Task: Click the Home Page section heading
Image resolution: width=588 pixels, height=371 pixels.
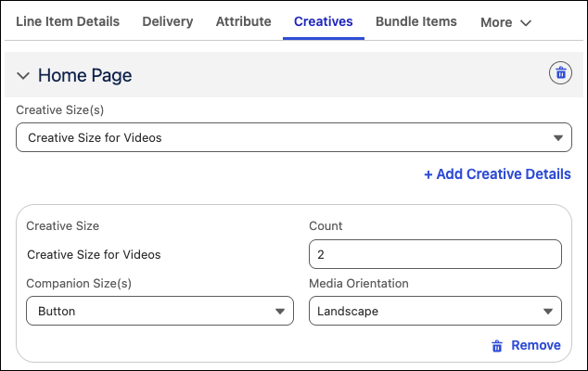Action: (85, 75)
